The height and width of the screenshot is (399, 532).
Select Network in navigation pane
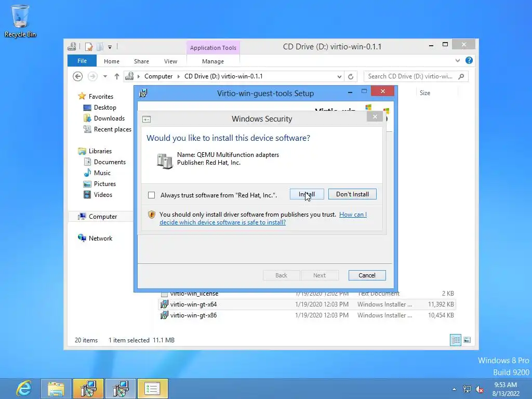(x=100, y=238)
